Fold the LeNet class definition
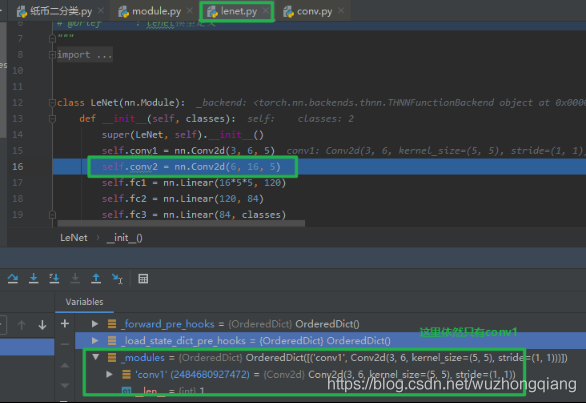 tap(52, 102)
